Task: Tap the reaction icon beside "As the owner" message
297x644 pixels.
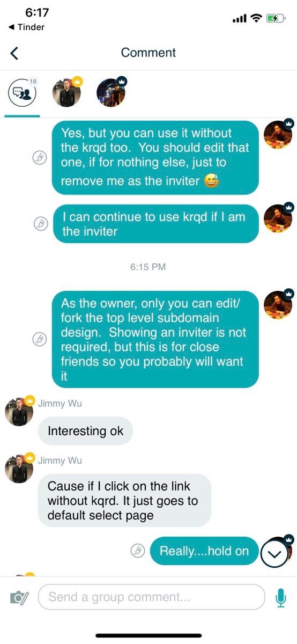Action: coord(40,339)
